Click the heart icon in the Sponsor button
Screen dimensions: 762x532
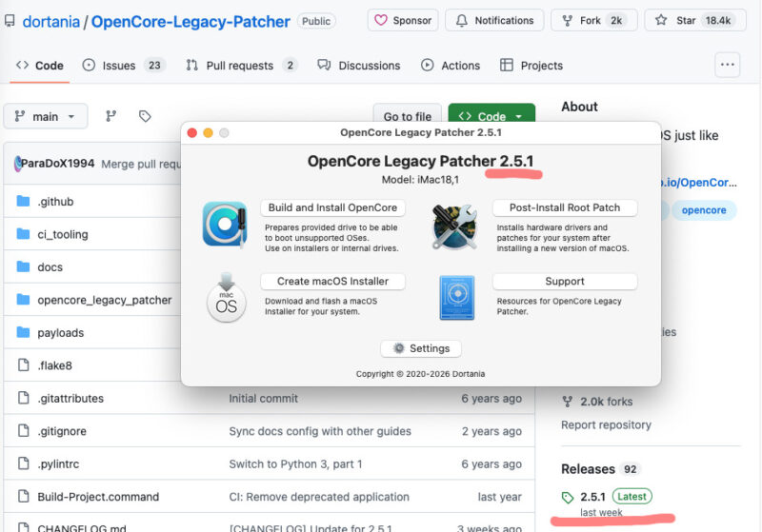coord(381,20)
